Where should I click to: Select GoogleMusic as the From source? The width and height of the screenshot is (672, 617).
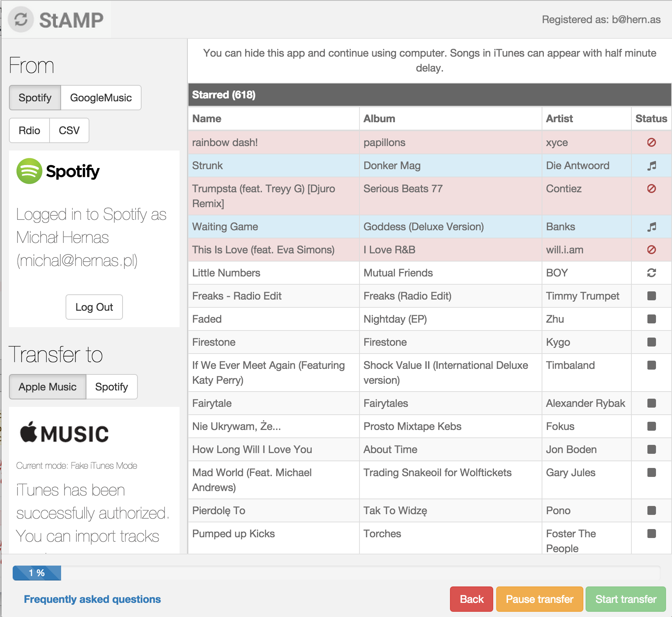(101, 98)
